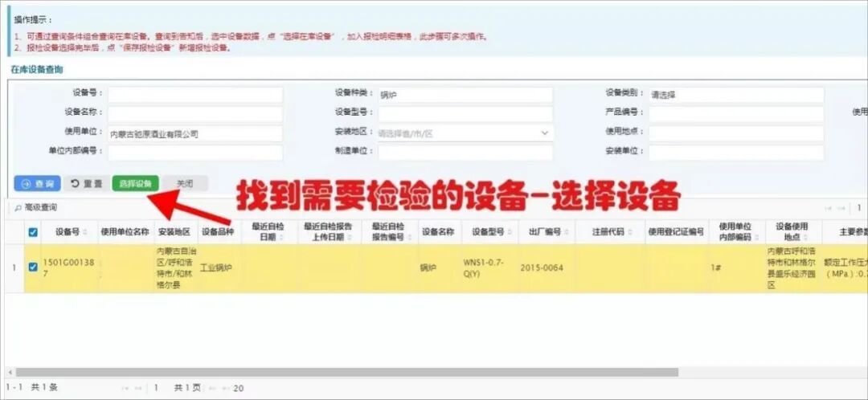Click top-right previous-page pagination icon
868x400 pixels.
pyautogui.click(x=841, y=208)
